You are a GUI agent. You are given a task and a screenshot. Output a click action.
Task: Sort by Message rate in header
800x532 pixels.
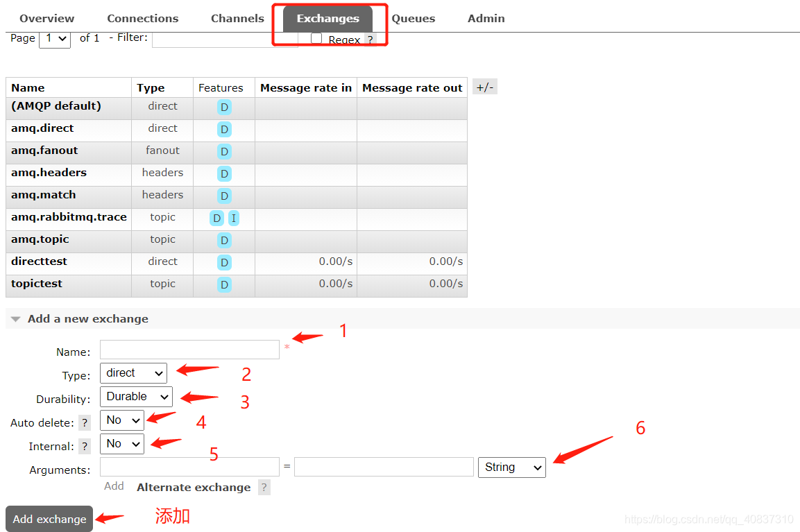[305, 87]
